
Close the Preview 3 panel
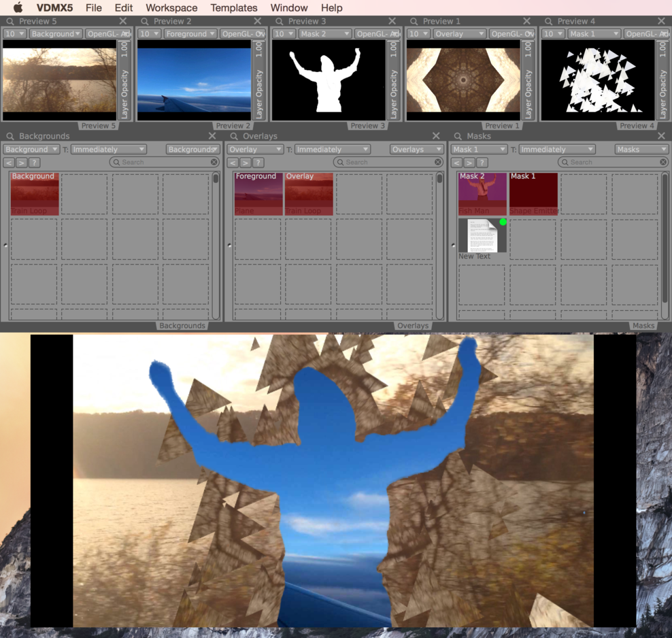point(392,21)
